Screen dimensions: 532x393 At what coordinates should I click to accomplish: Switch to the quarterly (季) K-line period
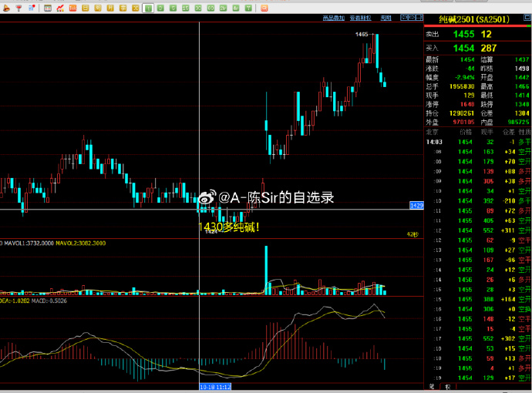[x=123, y=8]
